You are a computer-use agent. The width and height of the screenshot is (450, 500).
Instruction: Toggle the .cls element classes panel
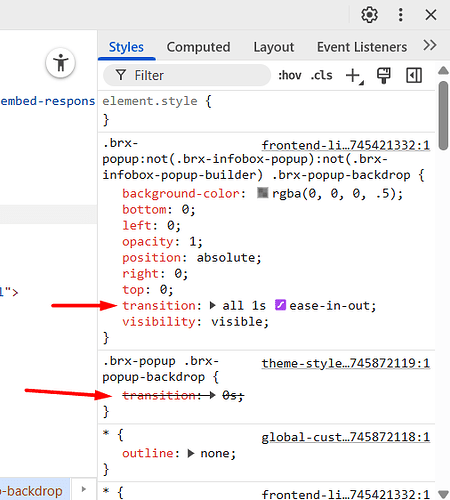(x=321, y=75)
